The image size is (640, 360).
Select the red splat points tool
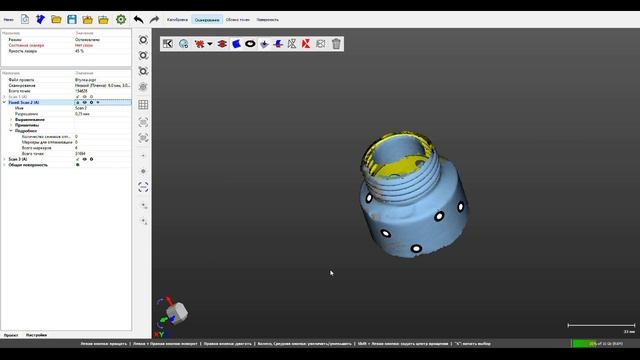point(199,44)
